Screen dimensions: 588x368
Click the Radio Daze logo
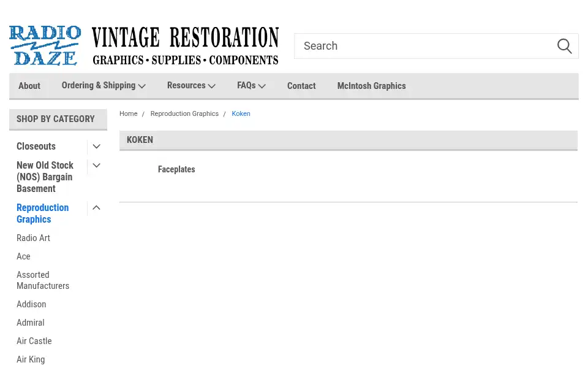click(45, 45)
